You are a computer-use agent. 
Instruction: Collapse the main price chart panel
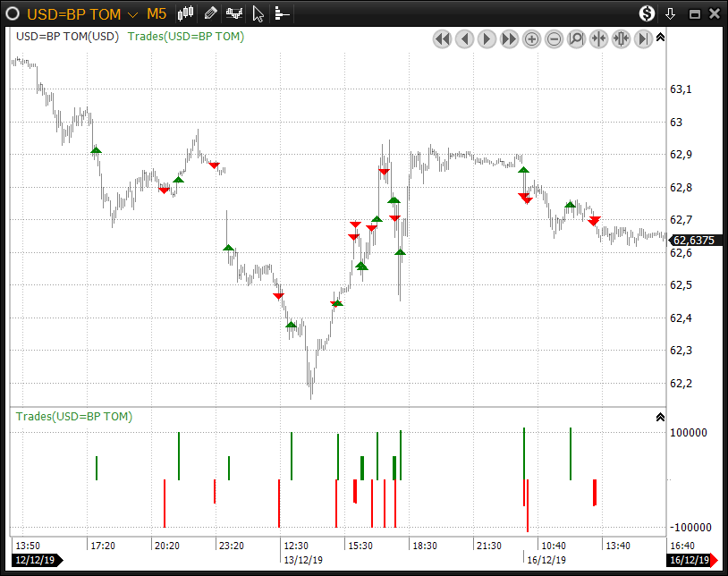(660, 38)
